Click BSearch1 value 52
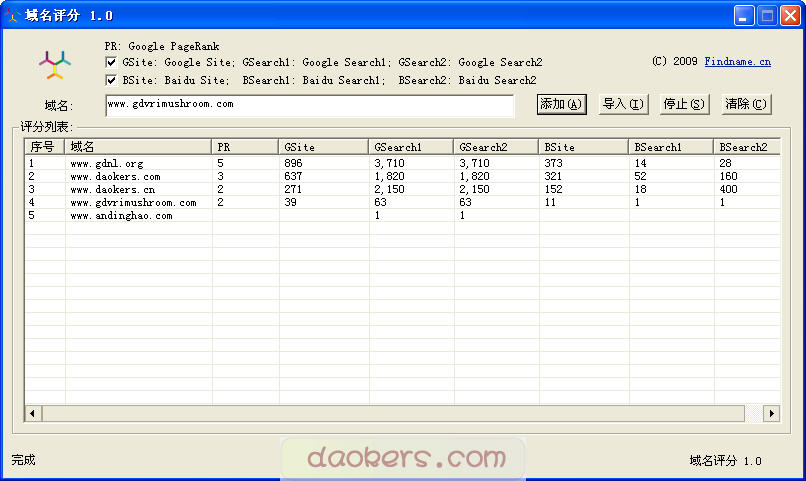This screenshot has width=806, height=481. [x=640, y=176]
